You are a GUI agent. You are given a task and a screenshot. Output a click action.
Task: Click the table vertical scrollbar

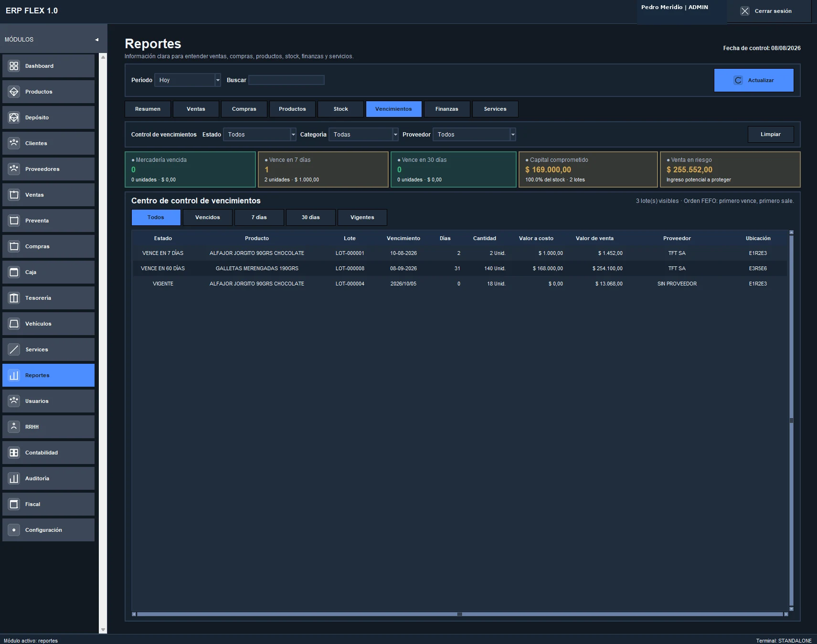click(791, 421)
